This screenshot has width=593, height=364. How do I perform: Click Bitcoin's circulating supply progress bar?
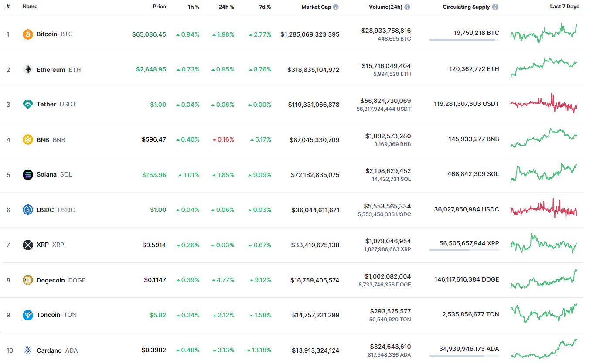[x=464, y=40]
